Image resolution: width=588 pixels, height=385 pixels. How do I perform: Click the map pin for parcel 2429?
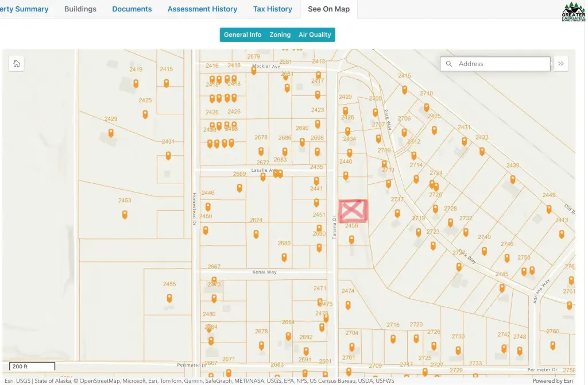click(111, 133)
